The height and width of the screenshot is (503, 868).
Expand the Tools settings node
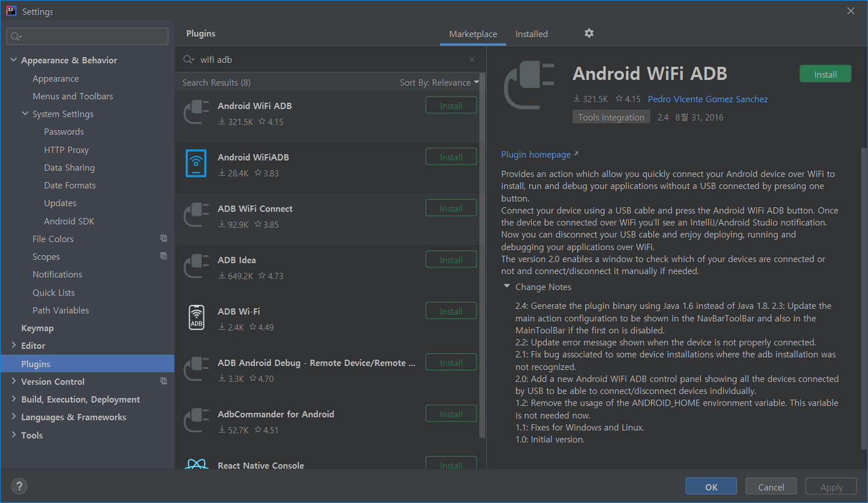(14, 434)
